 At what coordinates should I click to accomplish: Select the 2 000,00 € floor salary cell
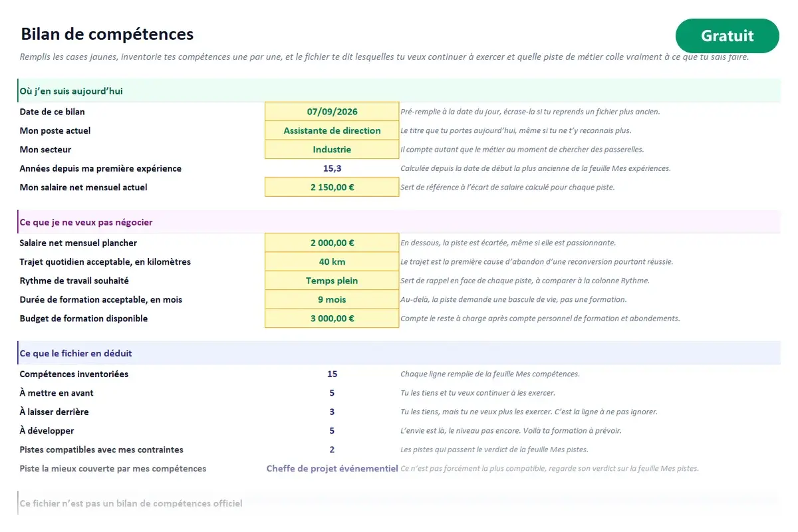coord(332,243)
